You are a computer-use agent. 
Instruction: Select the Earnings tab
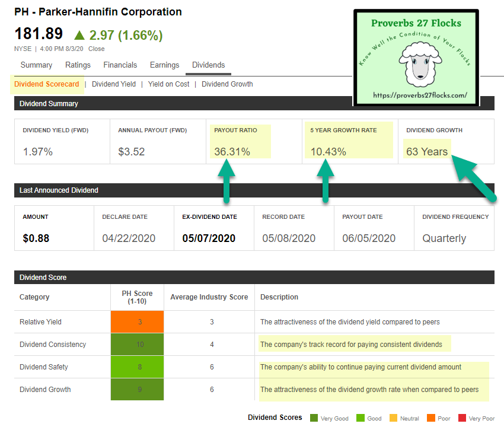pyautogui.click(x=164, y=65)
